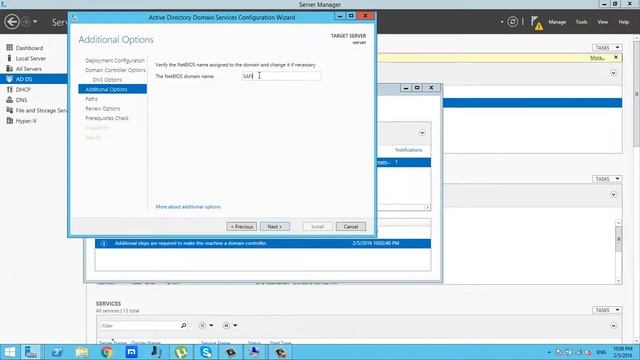Open the notifications flag with warning
This screenshot has width=640, height=360.
point(537,23)
